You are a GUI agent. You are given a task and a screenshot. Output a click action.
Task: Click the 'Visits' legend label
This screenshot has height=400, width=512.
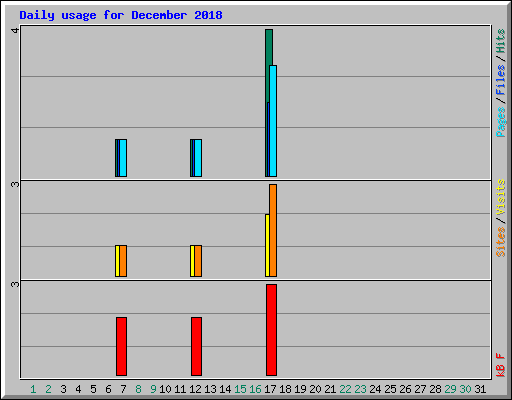pyautogui.click(x=500, y=197)
